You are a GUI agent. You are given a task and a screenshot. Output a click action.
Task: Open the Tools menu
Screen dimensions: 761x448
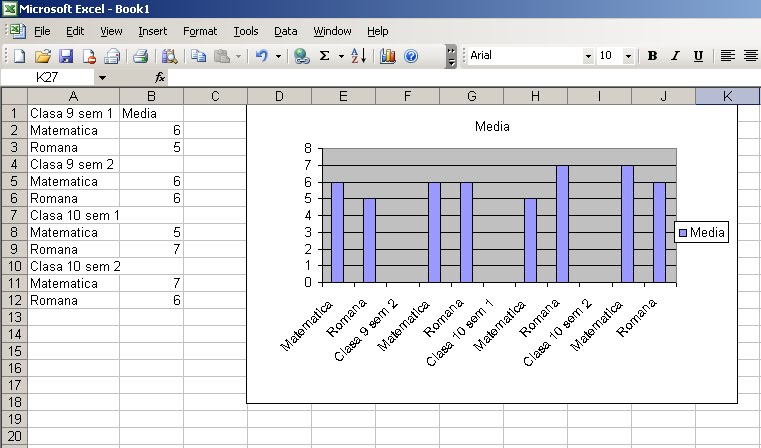[246, 31]
